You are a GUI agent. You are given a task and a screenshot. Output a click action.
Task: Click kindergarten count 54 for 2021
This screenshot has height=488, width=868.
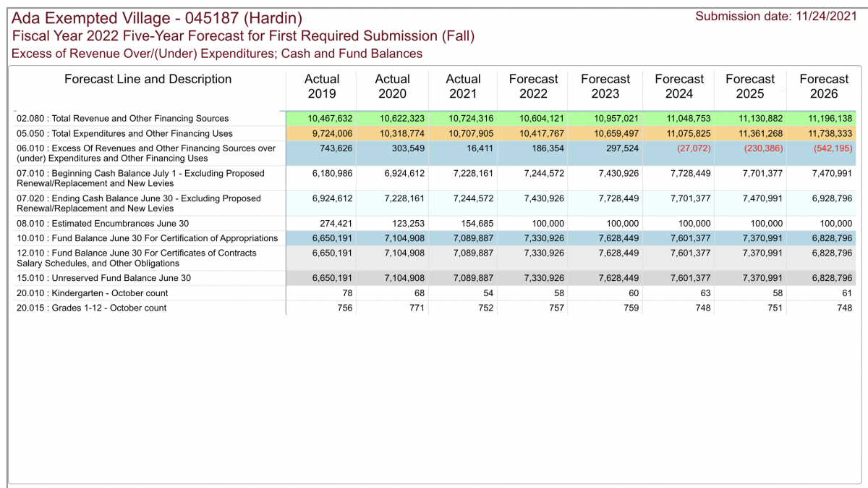click(488, 293)
